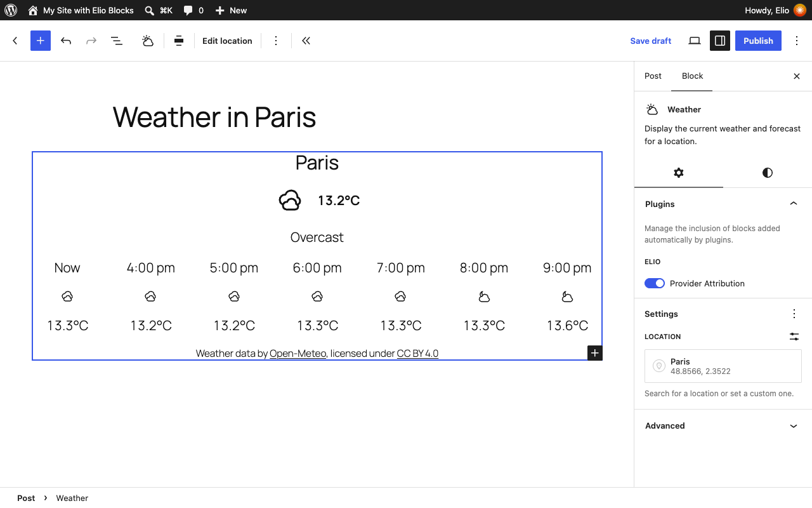Add block using the black plus button
812x508 pixels.
coord(594,353)
